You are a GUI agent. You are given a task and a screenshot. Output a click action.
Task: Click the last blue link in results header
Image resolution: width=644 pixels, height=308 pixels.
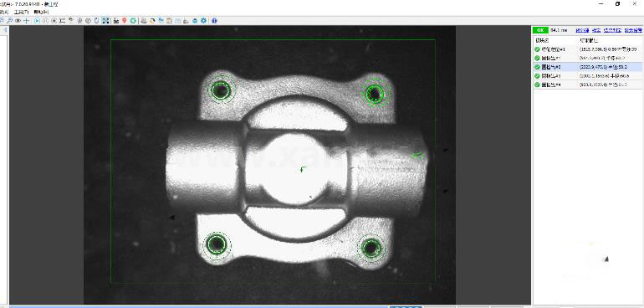(x=633, y=30)
